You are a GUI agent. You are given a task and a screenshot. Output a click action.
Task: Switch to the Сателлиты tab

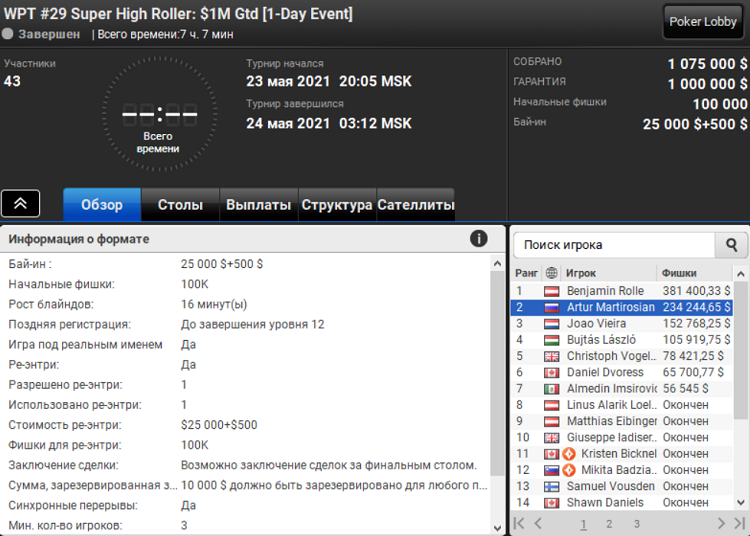tap(415, 205)
